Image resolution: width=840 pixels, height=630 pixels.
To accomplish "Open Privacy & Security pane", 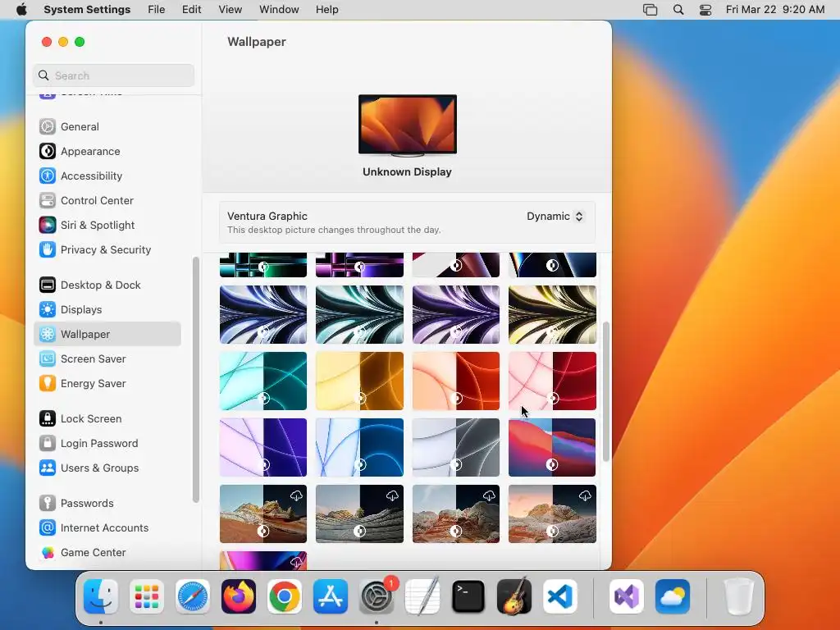I will click(106, 249).
